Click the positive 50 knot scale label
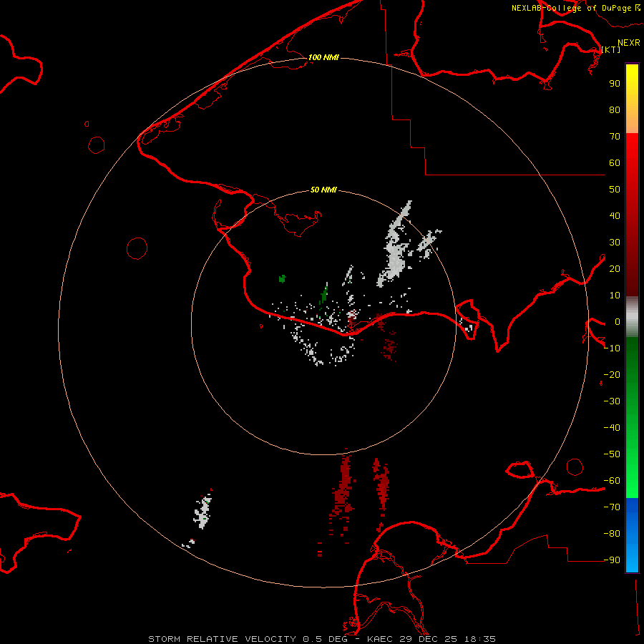 coord(615,190)
